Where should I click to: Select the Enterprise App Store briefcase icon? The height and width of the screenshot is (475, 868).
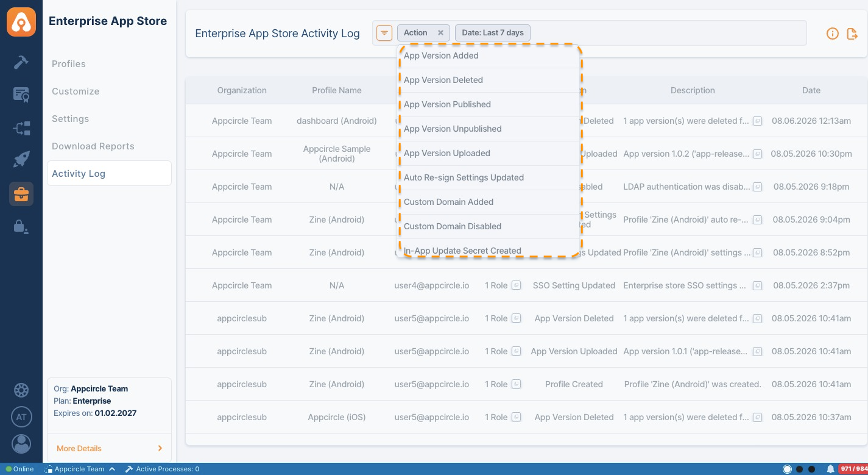click(x=21, y=194)
